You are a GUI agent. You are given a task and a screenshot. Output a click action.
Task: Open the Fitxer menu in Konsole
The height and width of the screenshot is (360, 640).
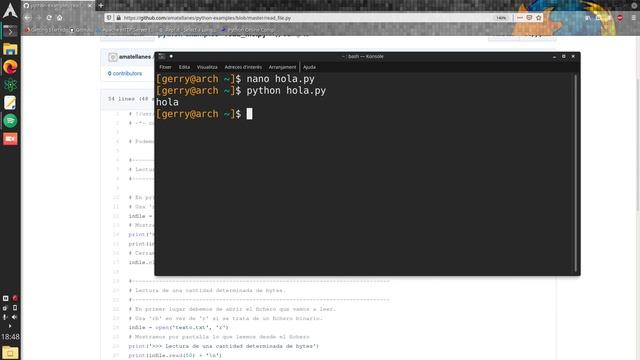165,67
